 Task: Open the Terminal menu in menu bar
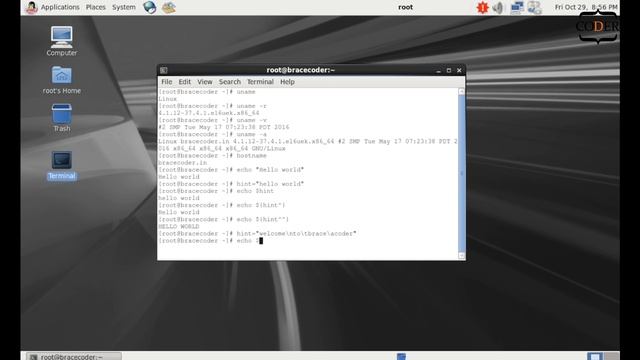pos(260,82)
